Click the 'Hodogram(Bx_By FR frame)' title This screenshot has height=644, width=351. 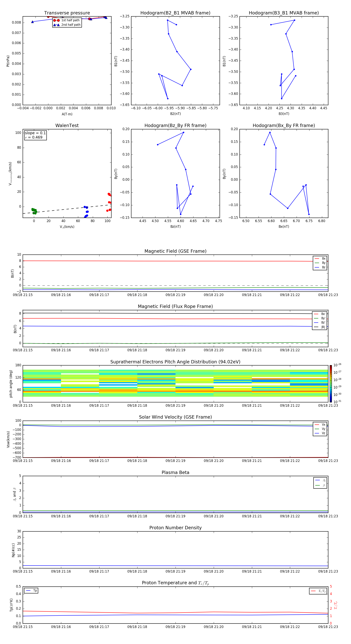pyautogui.click(x=284, y=125)
